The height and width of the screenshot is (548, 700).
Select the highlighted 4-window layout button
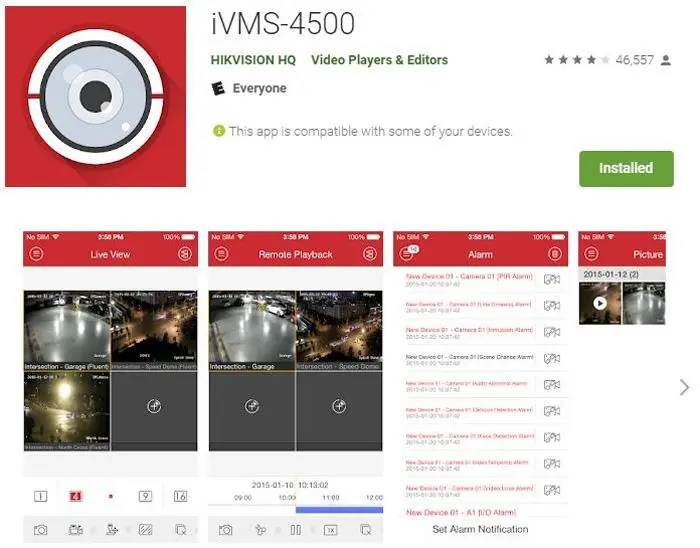tap(75, 496)
